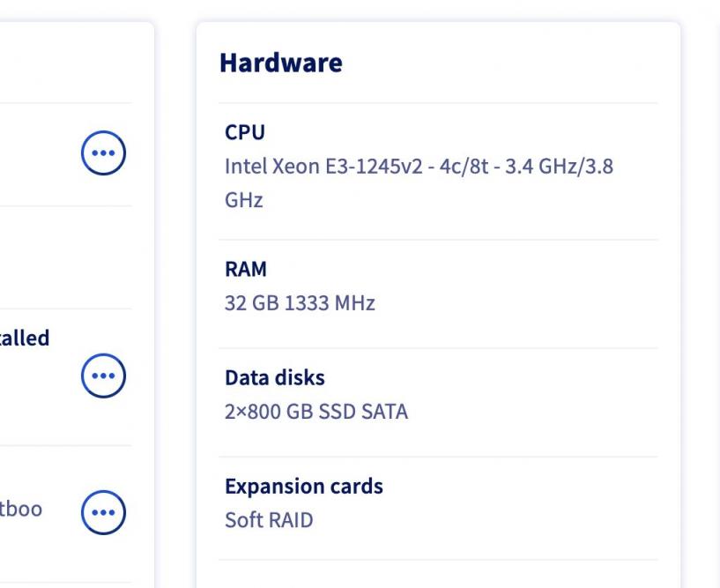Click the Hardware section heading
Image resolution: width=720 pixels, height=588 pixels.
click(x=280, y=63)
